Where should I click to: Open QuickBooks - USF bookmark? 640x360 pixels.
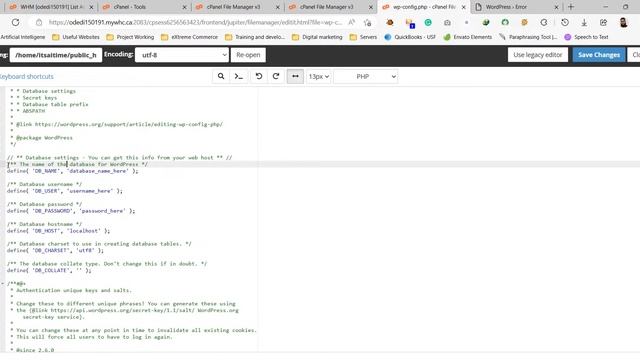pyautogui.click(x=410, y=37)
